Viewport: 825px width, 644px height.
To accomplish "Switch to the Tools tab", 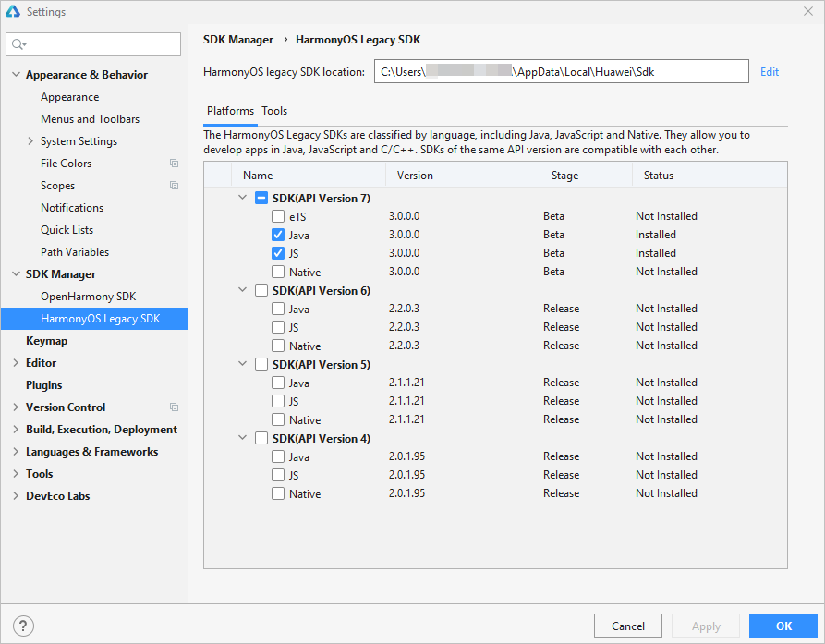I will [x=274, y=111].
